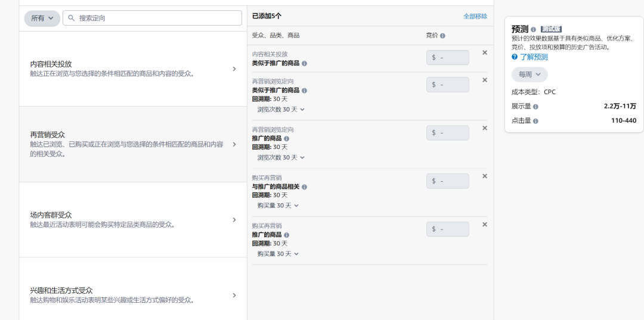Open 购买量 30 天 dropdown in last row
Screen dimensions: 644x320
(x=278, y=254)
